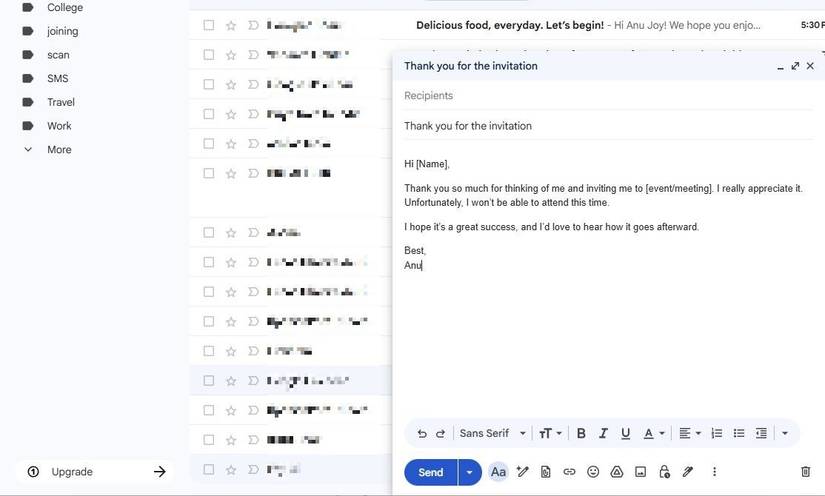The image size is (825, 496).
Task: Insert a photo into the email
Action: (640, 472)
